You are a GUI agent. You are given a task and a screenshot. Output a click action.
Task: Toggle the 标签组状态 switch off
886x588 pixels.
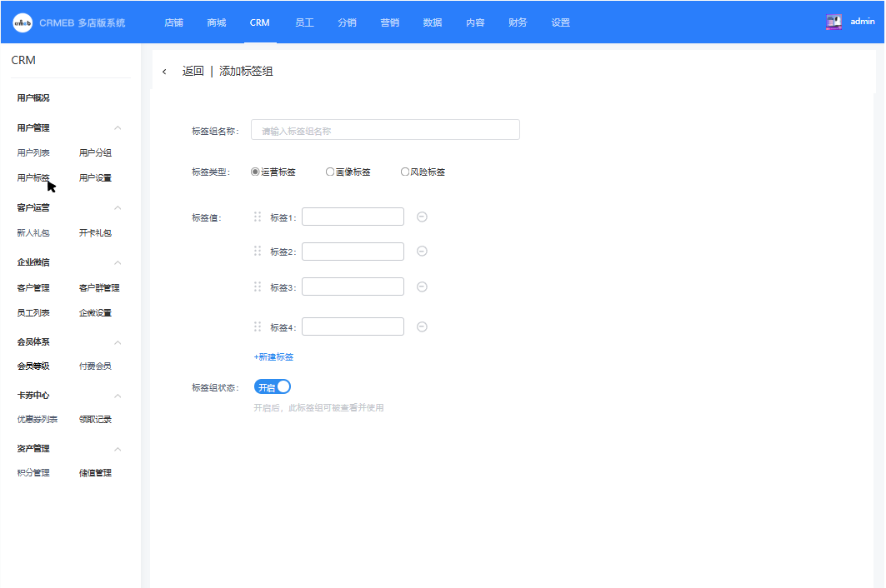273,387
